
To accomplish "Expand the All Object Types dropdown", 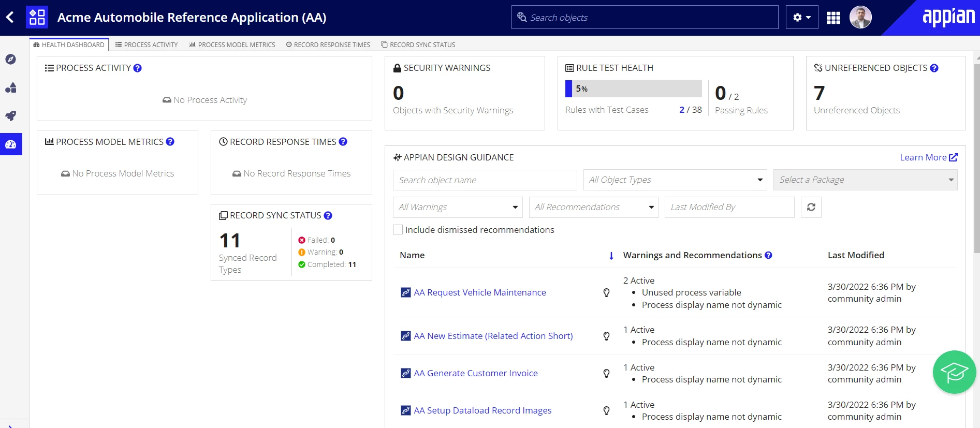I will tap(675, 180).
